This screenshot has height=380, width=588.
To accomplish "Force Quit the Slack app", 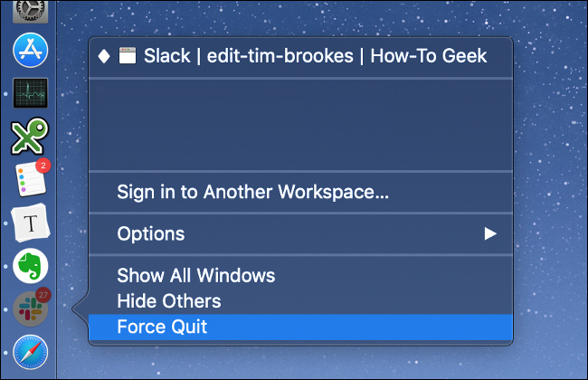I will [x=162, y=327].
